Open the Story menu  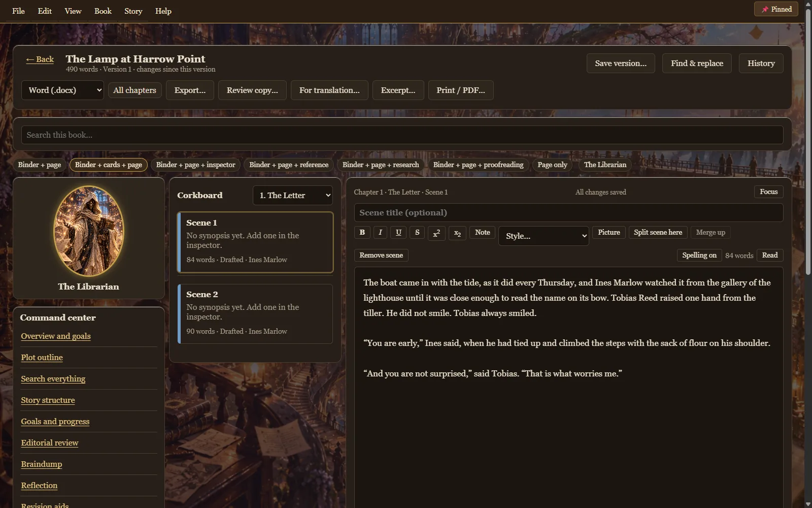click(x=133, y=11)
